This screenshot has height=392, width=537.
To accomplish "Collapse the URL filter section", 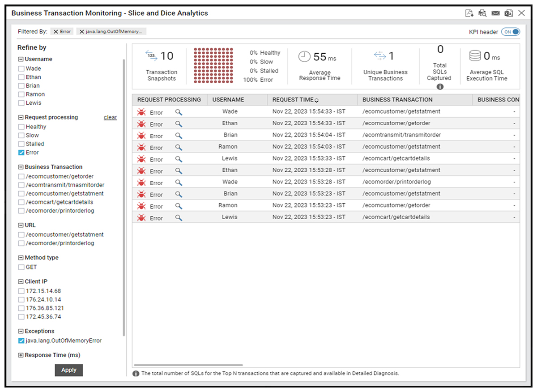I will [x=21, y=226].
